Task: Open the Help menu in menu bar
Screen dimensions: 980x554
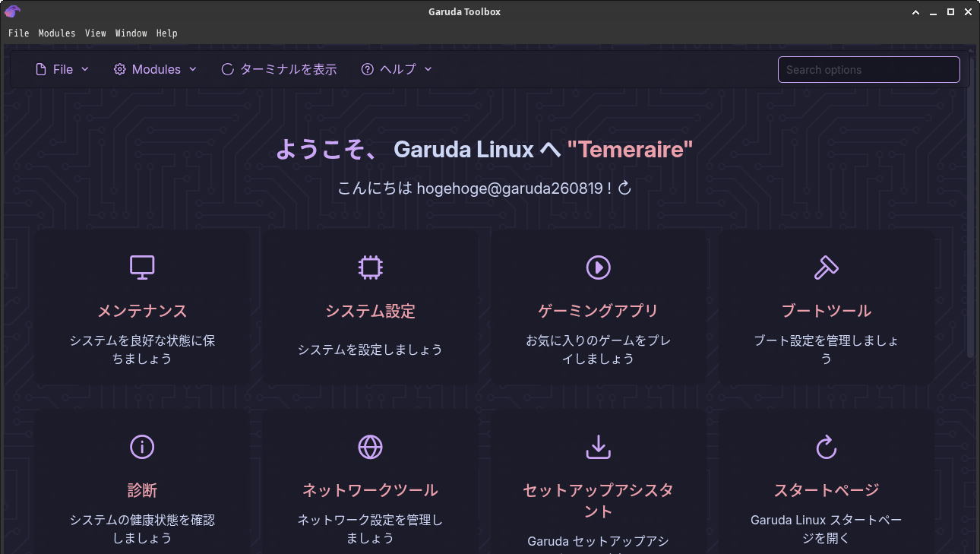Action: coord(167,33)
